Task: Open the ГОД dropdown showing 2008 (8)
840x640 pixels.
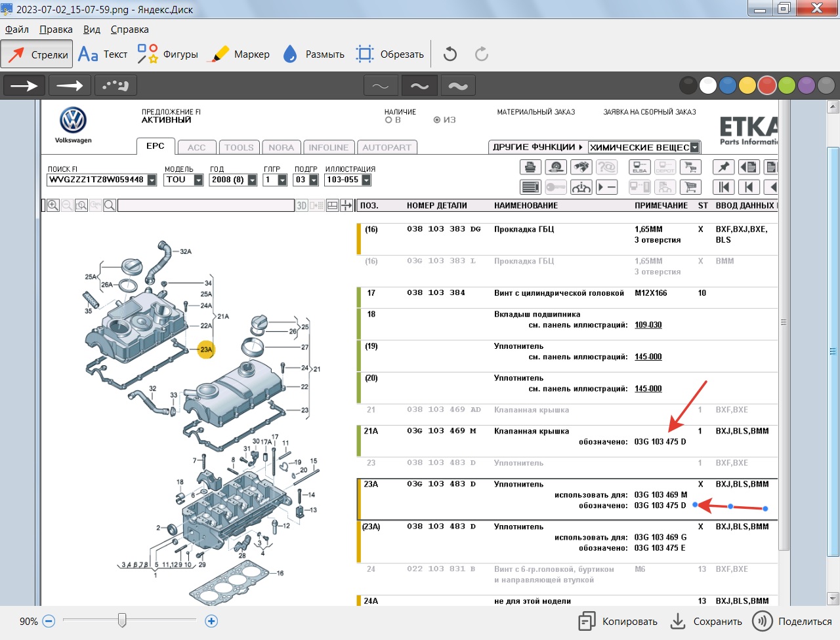Action: (252, 180)
